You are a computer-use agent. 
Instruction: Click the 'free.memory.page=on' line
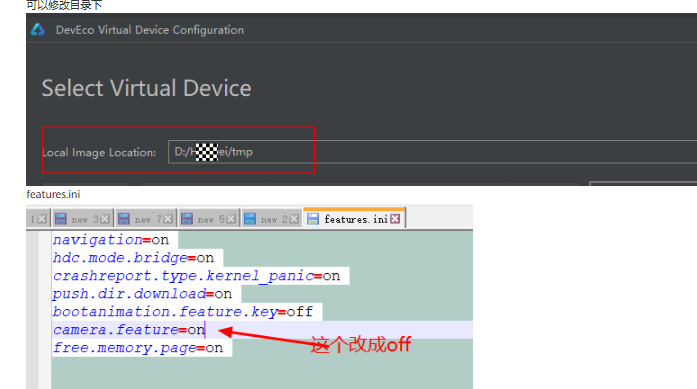click(138, 348)
